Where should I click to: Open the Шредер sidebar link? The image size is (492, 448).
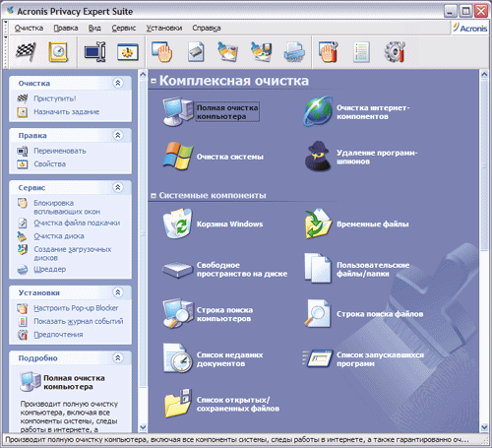tap(50, 269)
